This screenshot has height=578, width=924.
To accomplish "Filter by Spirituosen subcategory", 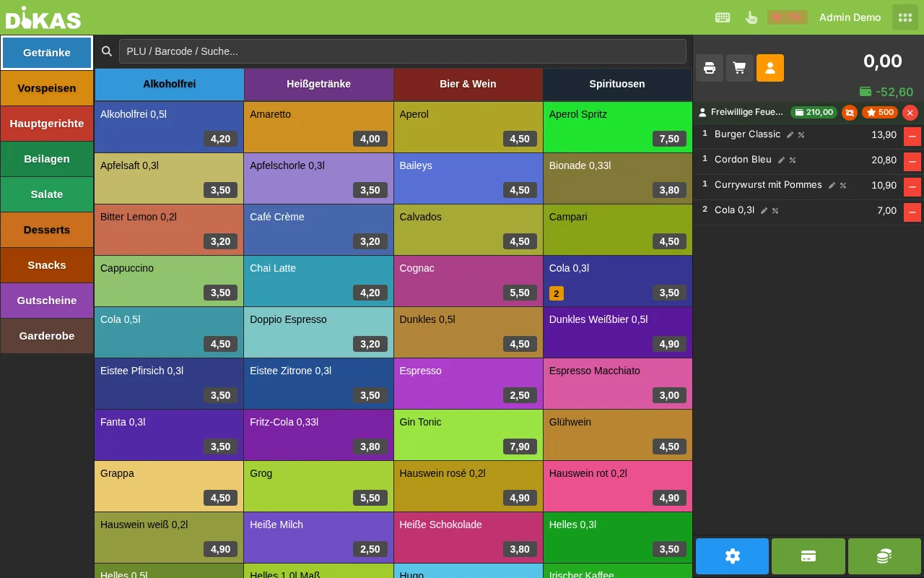I will (x=618, y=84).
